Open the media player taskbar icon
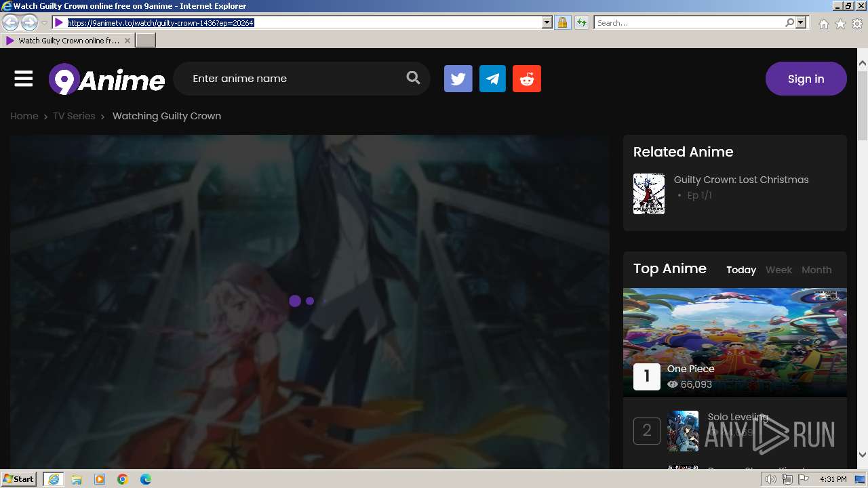 (x=100, y=479)
